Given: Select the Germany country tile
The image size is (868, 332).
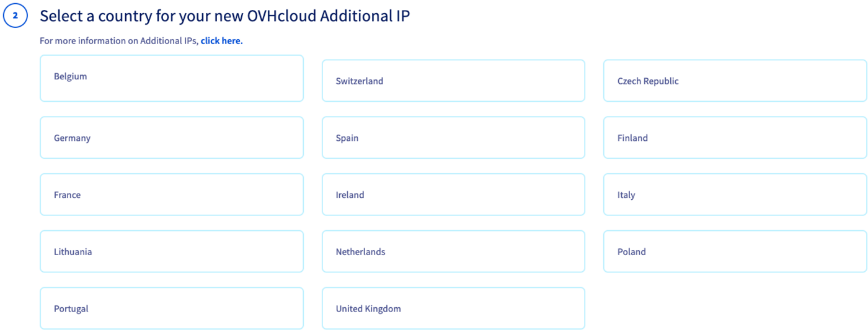Looking at the screenshot, I should point(171,138).
